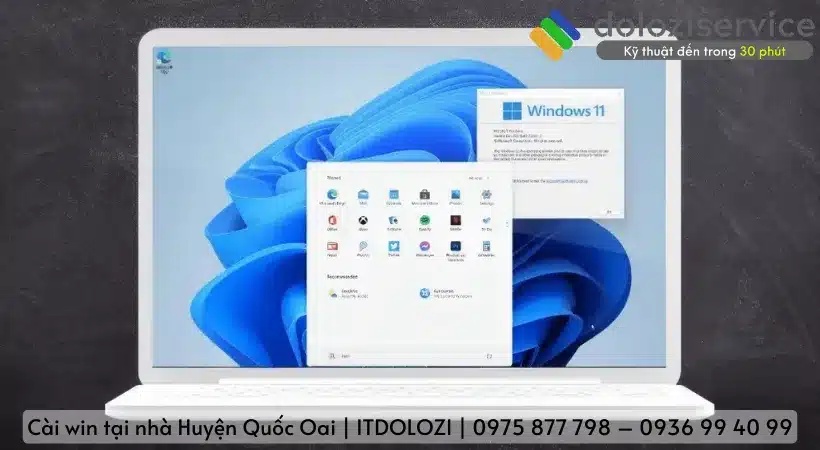
Task: Click the power icon in Start menu
Action: point(489,356)
